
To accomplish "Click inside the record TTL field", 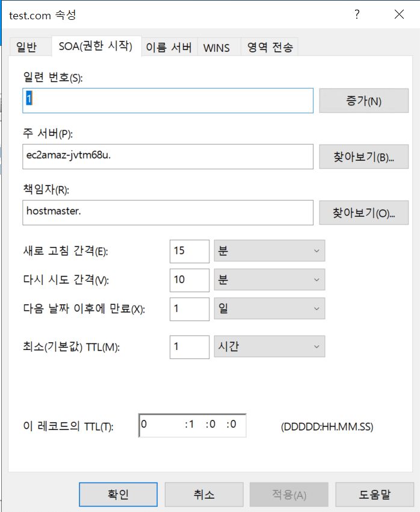I will [x=191, y=425].
